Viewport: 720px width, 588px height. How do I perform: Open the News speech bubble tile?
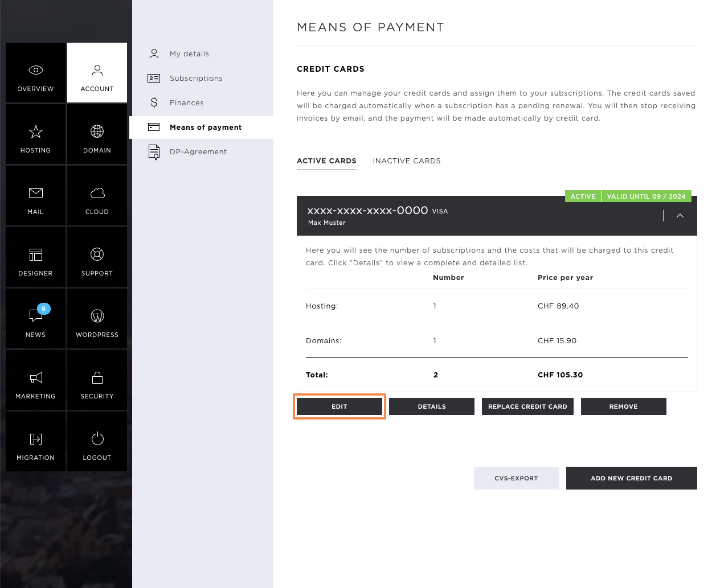[35, 319]
